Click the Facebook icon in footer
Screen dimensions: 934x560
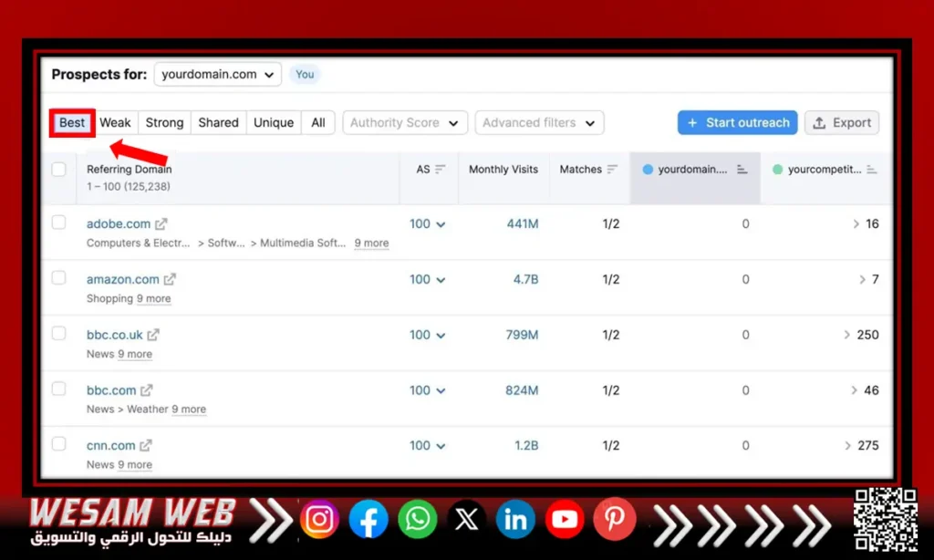point(368,520)
